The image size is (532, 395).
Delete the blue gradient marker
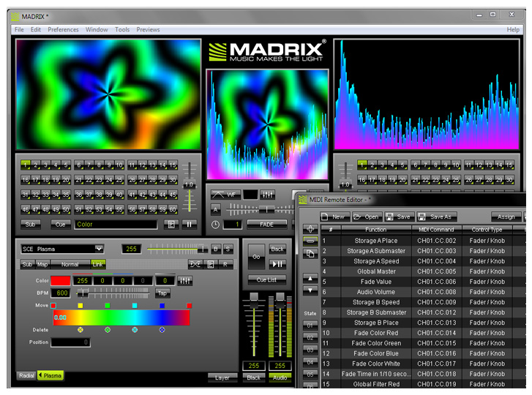click(x=162, y=330)
